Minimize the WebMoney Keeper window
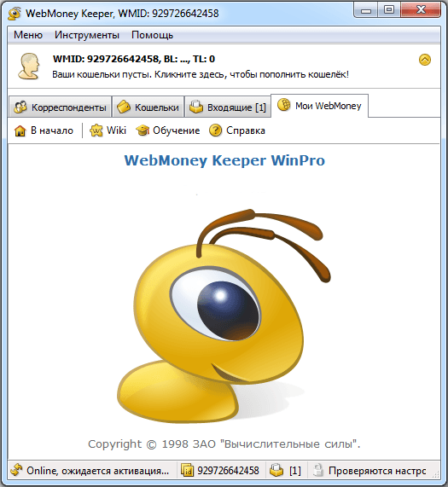 click(366, 10)
